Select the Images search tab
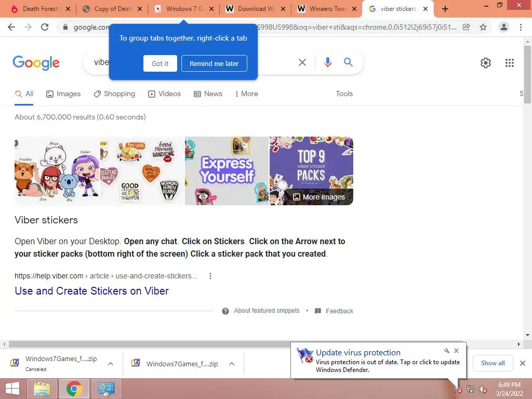Viewport: 532px width, 399px height. click(63, 94)
